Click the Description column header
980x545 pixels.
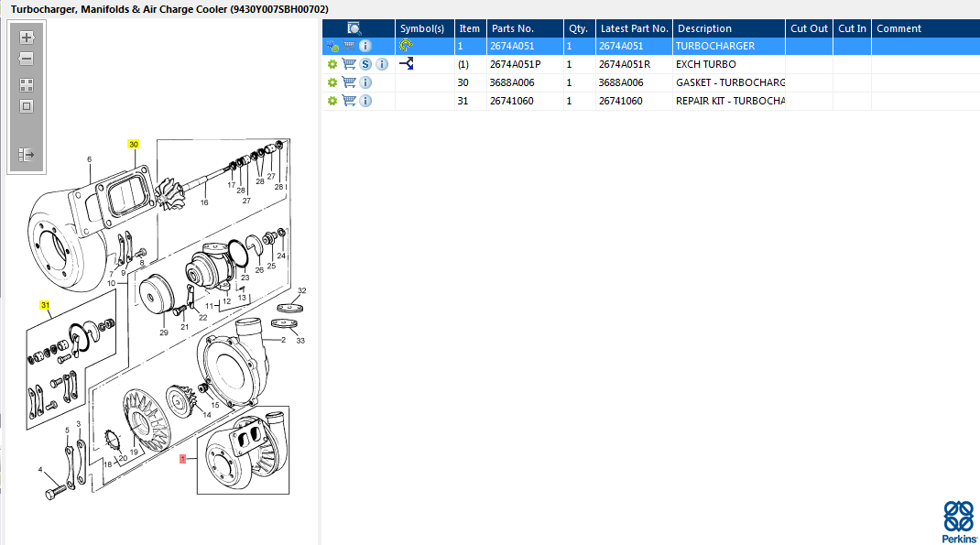click(729, 28)
